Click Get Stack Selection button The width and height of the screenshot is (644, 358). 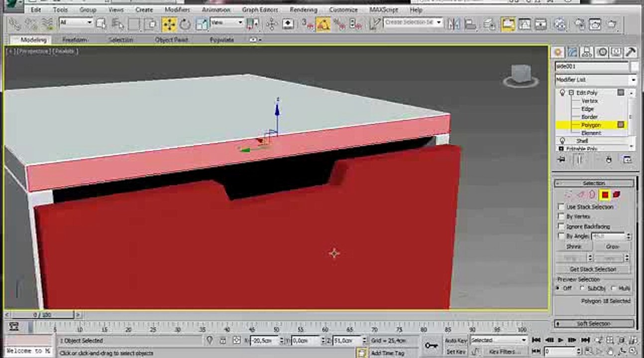pyautogui.click(x=593, y=269)
